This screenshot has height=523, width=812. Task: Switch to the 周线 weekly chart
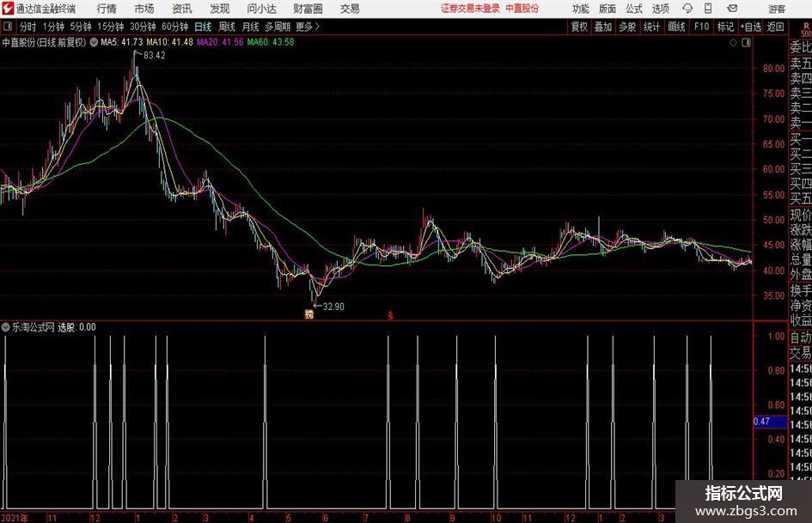tap(227, 27)
